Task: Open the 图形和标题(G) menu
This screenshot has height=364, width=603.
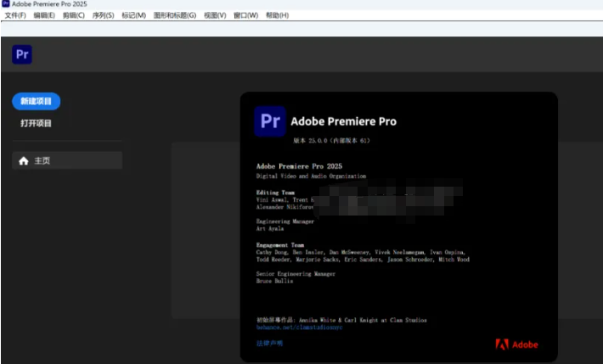Action: click(x=175, y=15)
